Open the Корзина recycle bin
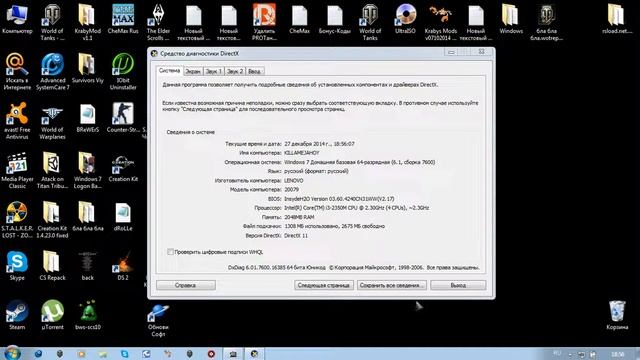The height and width of the screenshot is (360, 640). click(617, 315)
